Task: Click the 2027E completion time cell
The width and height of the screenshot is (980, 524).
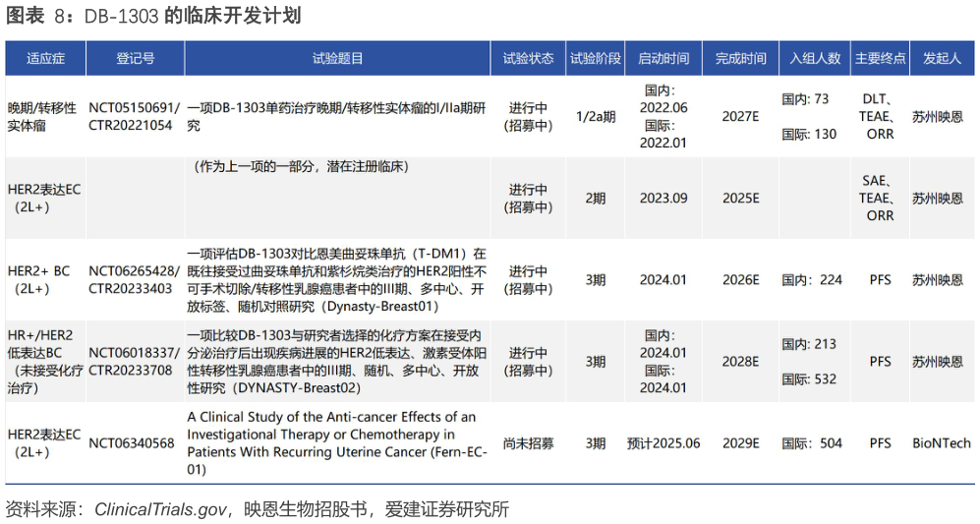Action: coord(740,117)
